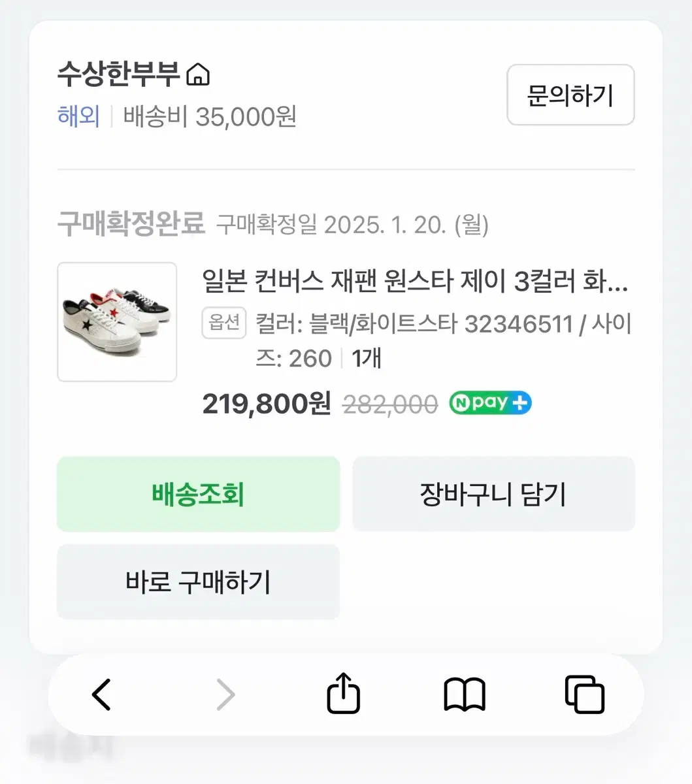
Task: Add the item with 장바구니 담기
Action: click(x=493, y=494)
